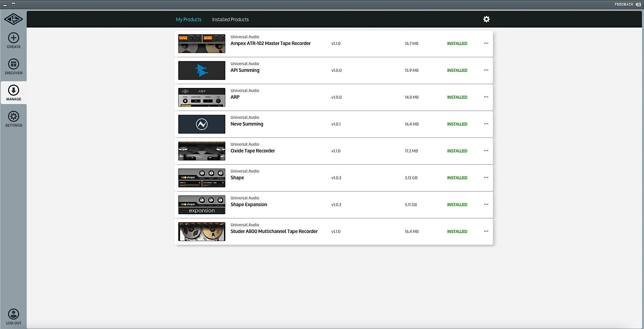Screen dimensions: 644x329
Task: Click INSTALLED status for API Summing
Action: click(457, 70)
